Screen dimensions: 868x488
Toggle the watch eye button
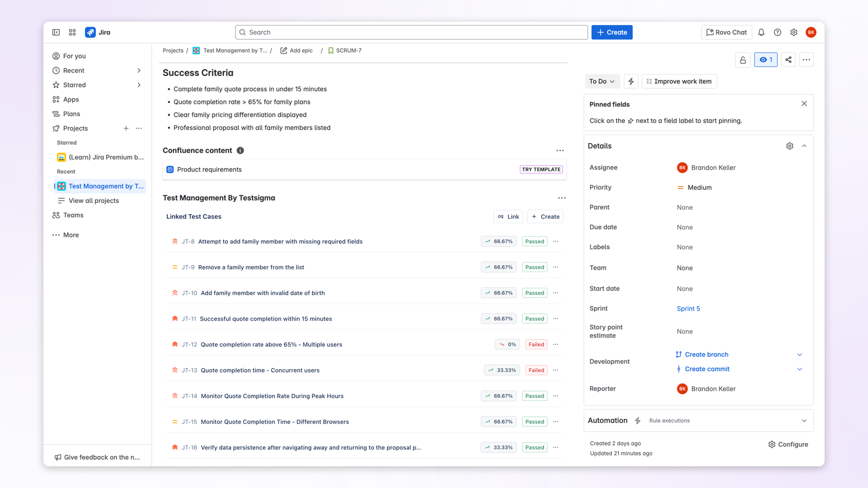[765, 60]
